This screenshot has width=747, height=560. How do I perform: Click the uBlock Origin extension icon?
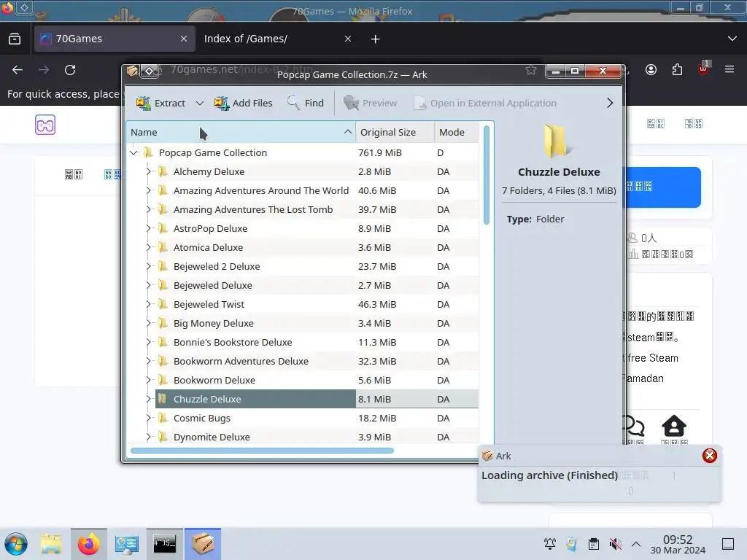704,69
